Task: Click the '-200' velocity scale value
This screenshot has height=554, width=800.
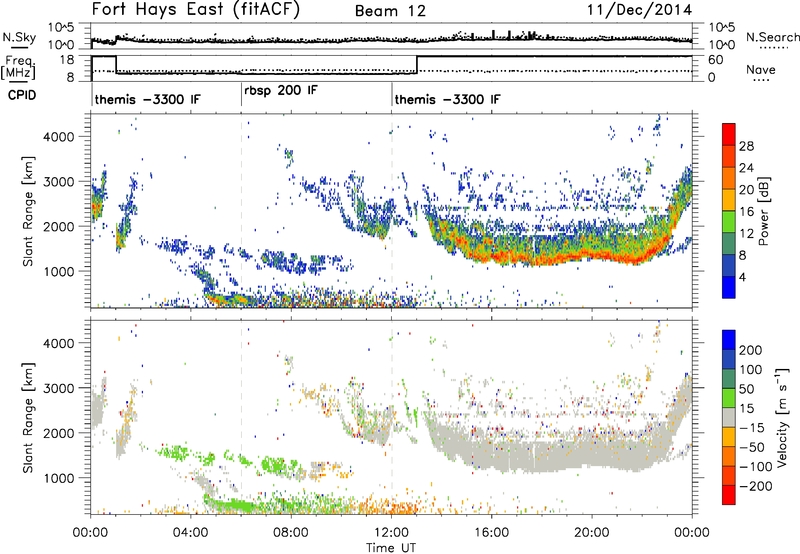Action: [x=756, y=486]
